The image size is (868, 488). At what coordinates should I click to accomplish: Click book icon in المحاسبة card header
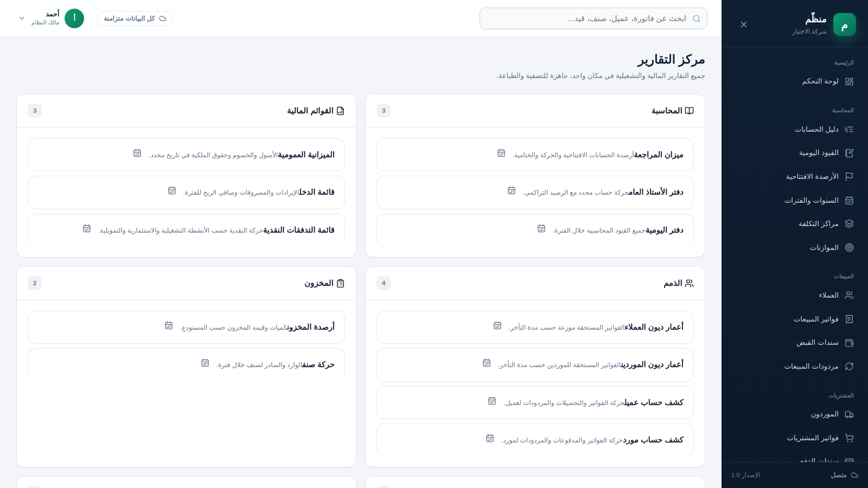click(689, 111)
